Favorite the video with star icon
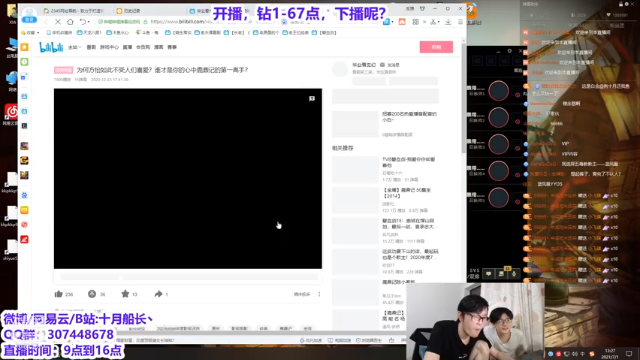This screenshot has height=360, width=640. [x=125, y=294]
